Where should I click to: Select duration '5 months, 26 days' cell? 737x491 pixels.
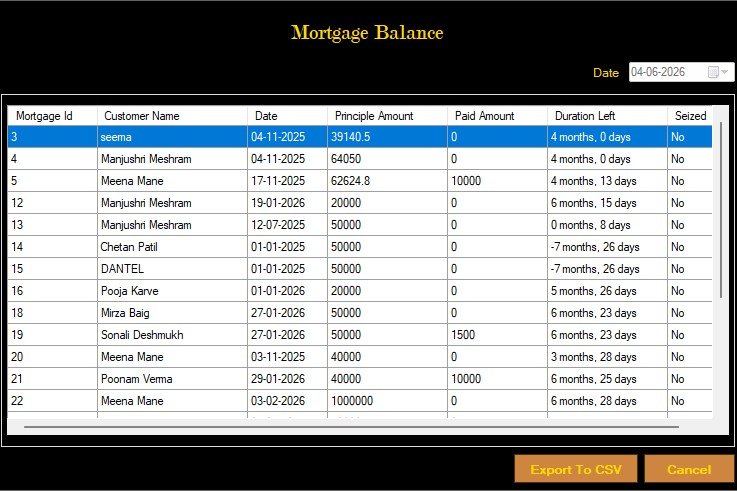tap(607, 291)
